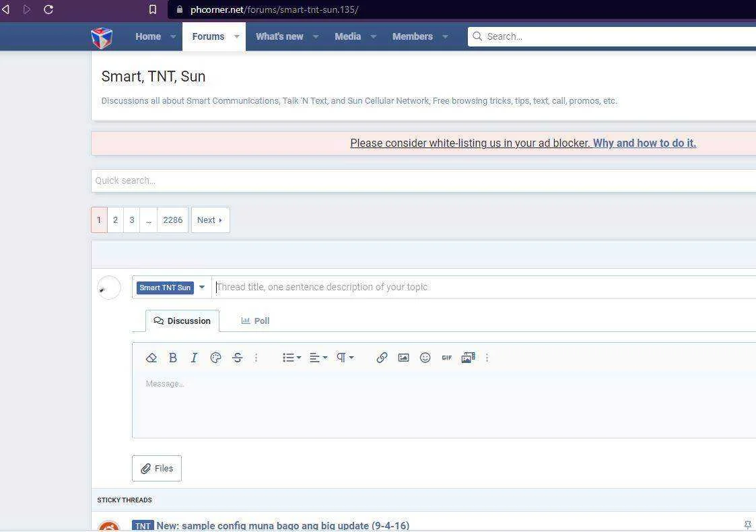Open the text color palette
This screenshot has width=756, height=532.
pyautogui.click(x=215, y=358)
